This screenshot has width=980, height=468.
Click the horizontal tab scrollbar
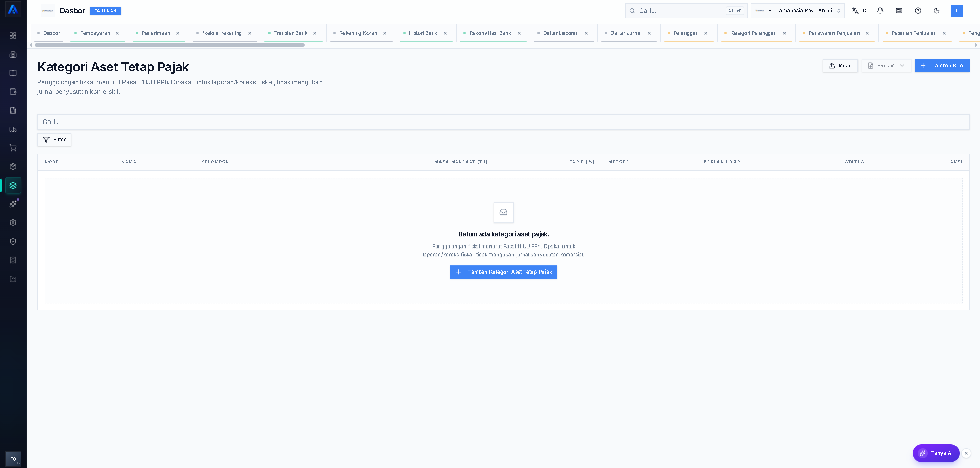169,45
